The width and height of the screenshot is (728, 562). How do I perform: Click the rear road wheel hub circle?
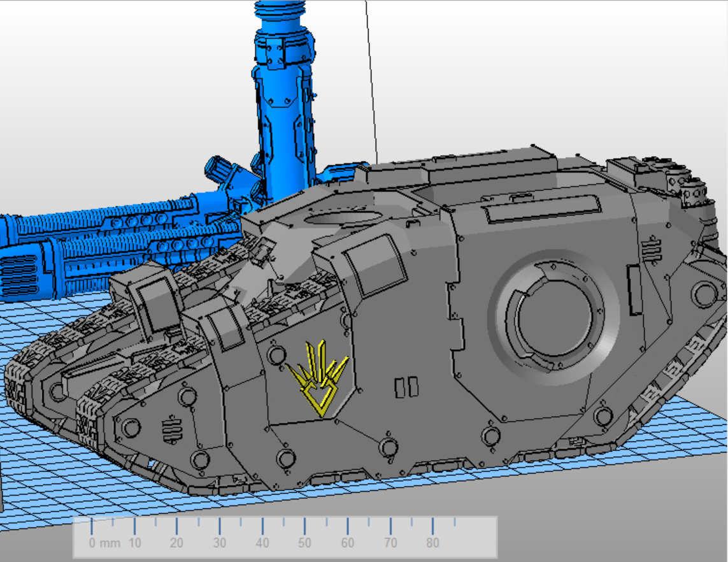click(704, 294)
